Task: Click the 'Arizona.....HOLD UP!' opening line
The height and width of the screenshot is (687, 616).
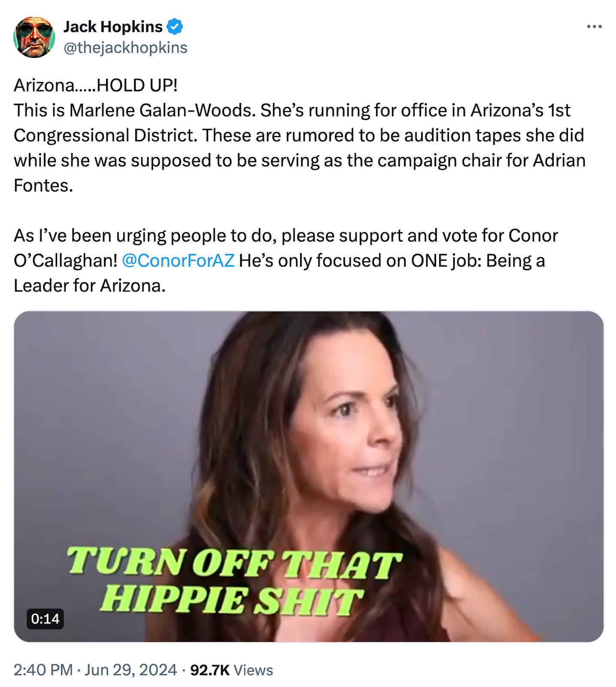Action: tap(96, 85)
